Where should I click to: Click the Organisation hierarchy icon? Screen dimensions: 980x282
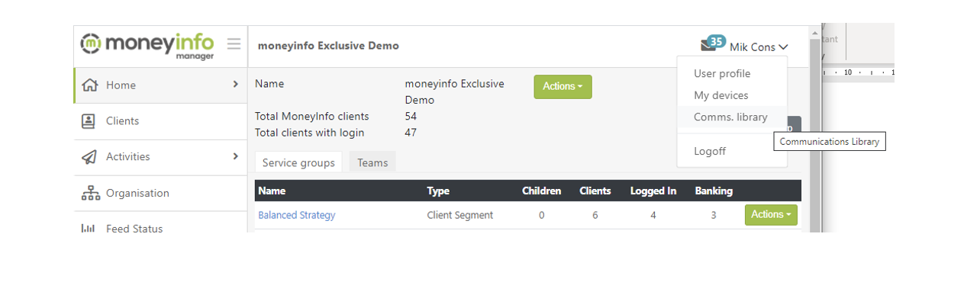(x=90, y=193)
